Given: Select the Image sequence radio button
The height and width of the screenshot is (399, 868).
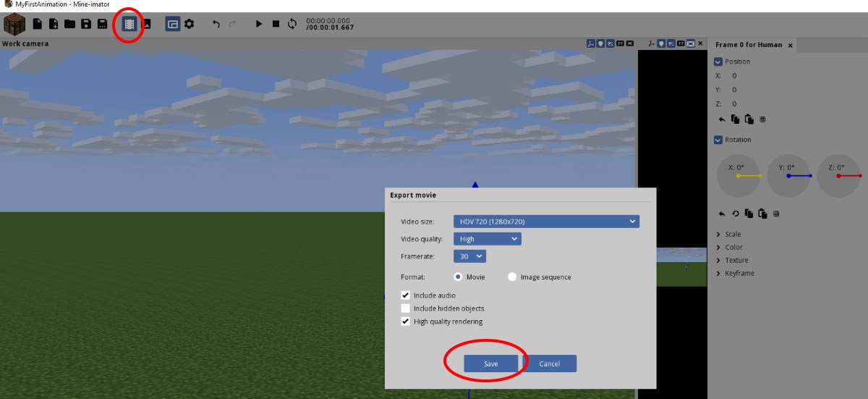Looking at the screenshot, I should tap(512, 277).
